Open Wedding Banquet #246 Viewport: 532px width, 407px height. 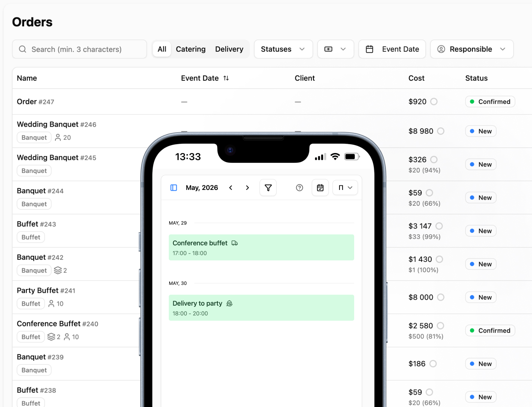tap(57, 124)
